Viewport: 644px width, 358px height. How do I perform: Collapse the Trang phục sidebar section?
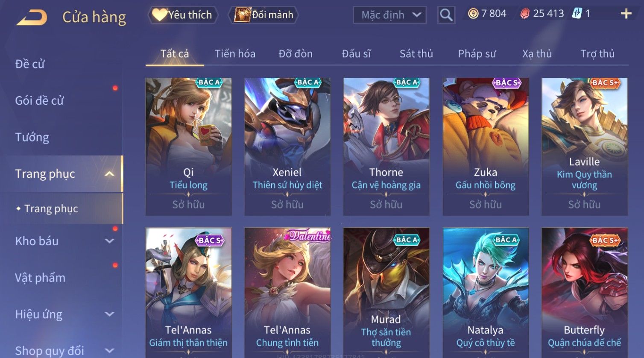coord(109,174)
